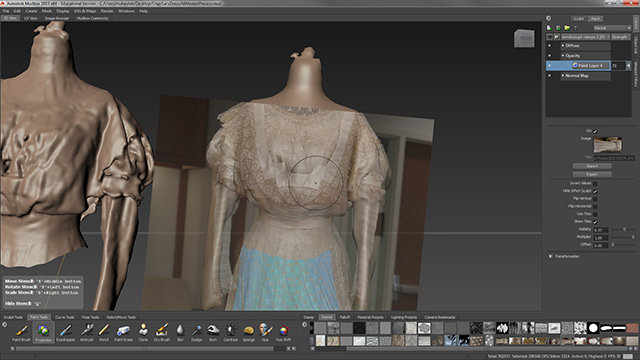Select the Paint Brush tool
640x360 pixels.
pos(21,333)
